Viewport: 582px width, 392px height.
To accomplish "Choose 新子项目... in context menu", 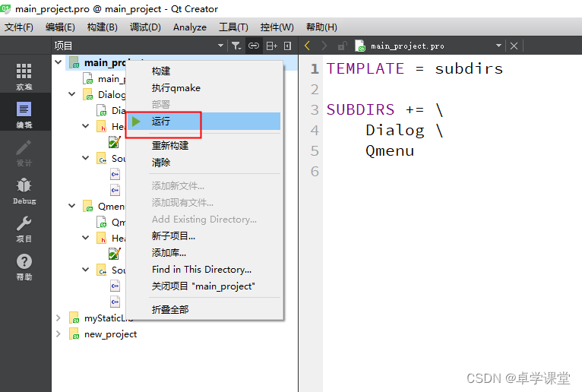I will 204,236.
